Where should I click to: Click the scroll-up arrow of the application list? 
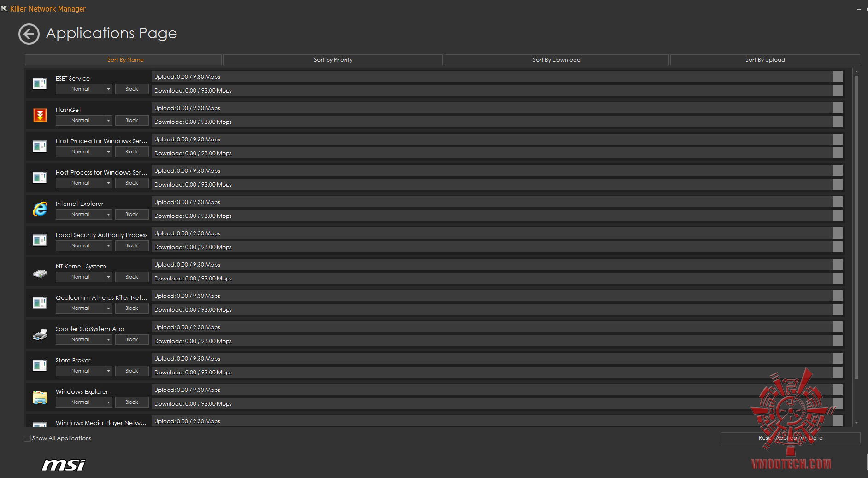(x=856, y=72)
